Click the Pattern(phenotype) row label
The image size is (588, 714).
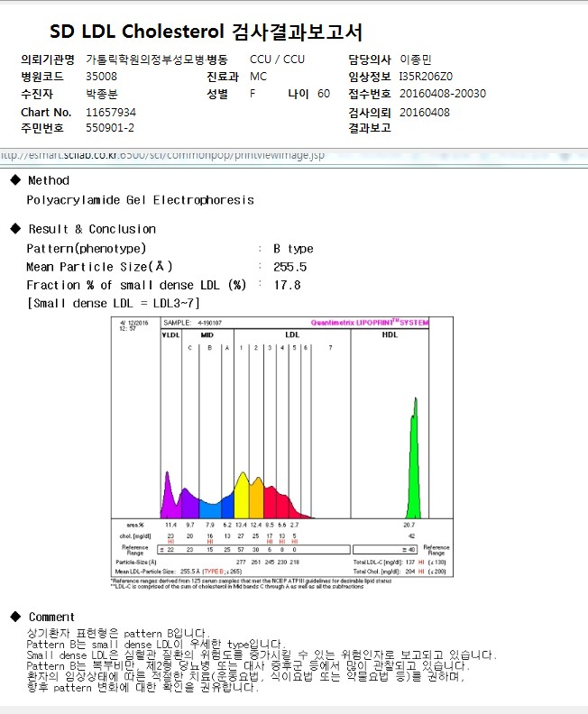coord(86,249)
